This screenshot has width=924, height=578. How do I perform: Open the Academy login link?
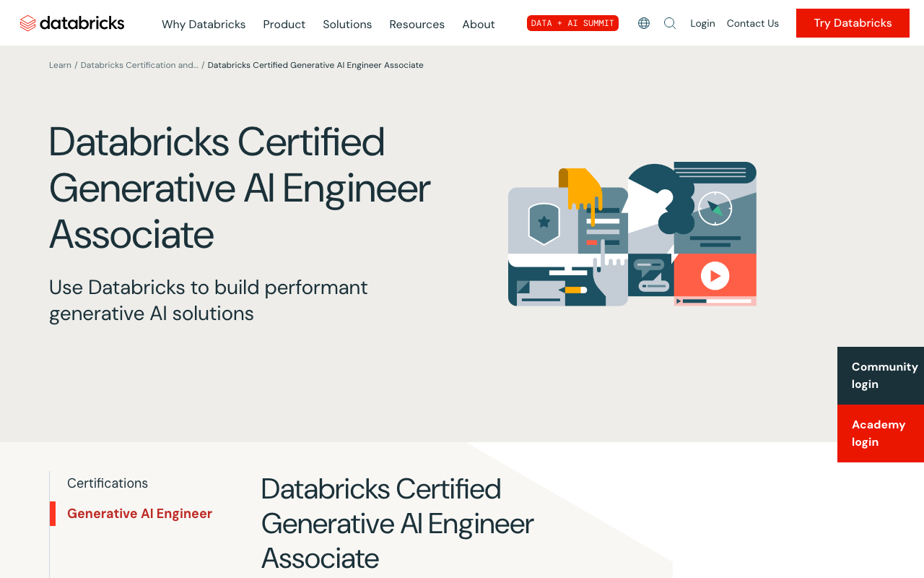877,431
